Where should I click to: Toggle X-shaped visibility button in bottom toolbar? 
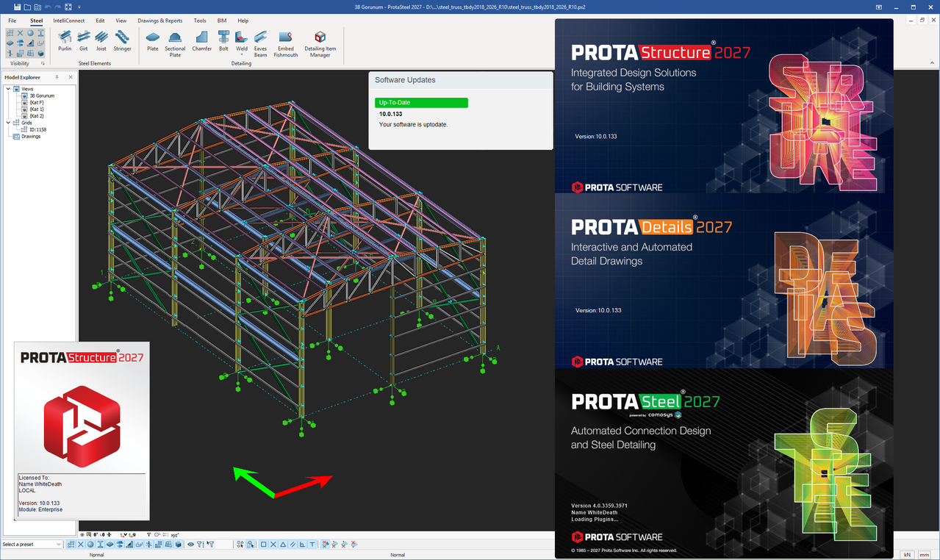pos(81,545)
